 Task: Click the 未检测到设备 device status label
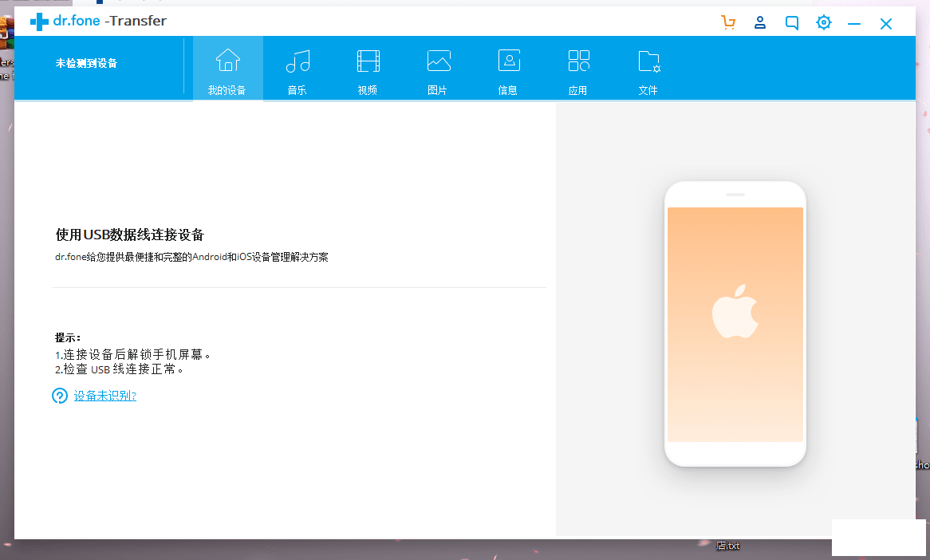pos(87,64)
